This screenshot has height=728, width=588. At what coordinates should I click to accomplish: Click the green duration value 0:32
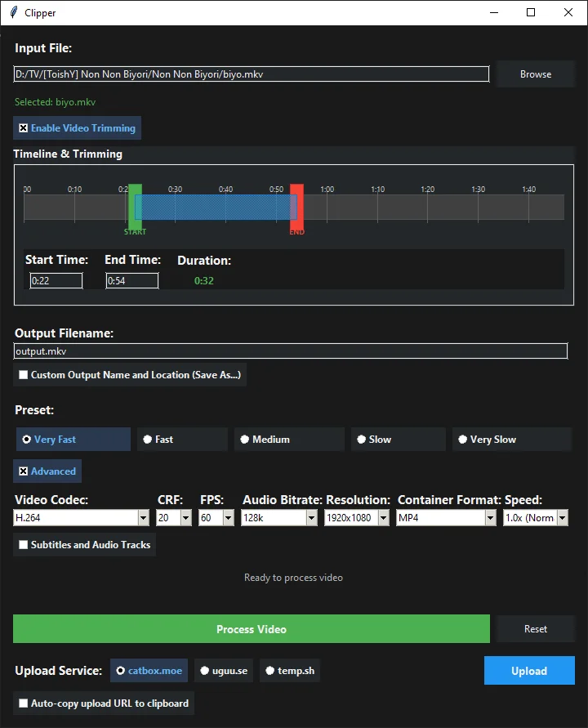click(x=203, y=281)
